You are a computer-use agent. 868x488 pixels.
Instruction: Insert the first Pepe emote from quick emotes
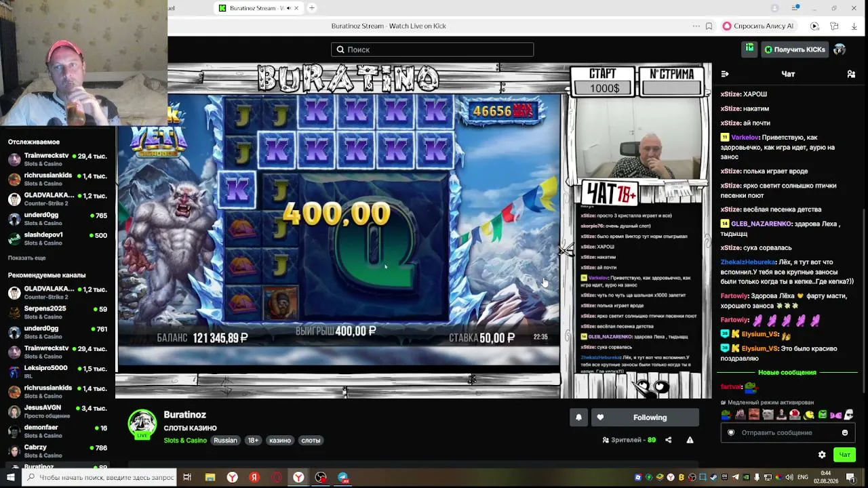click(726, 415)
